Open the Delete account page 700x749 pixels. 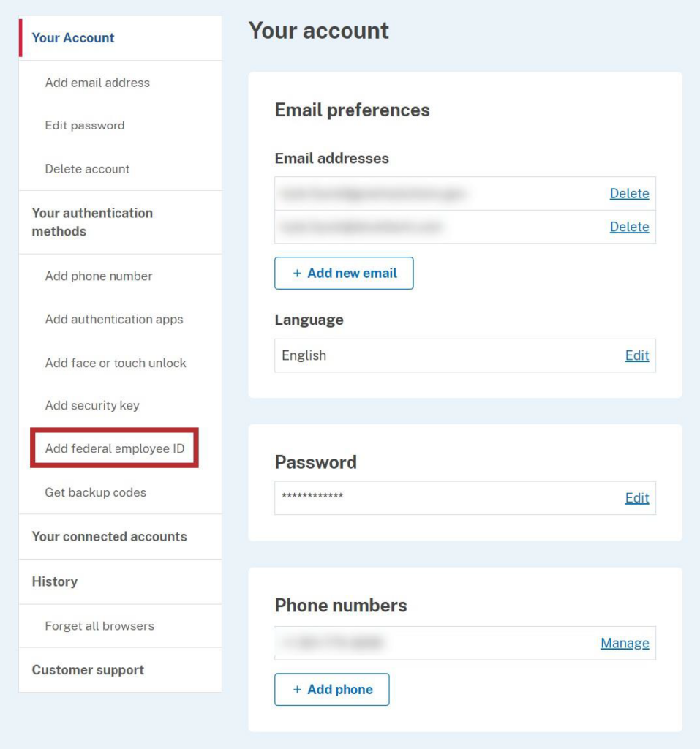coord(86,169)
